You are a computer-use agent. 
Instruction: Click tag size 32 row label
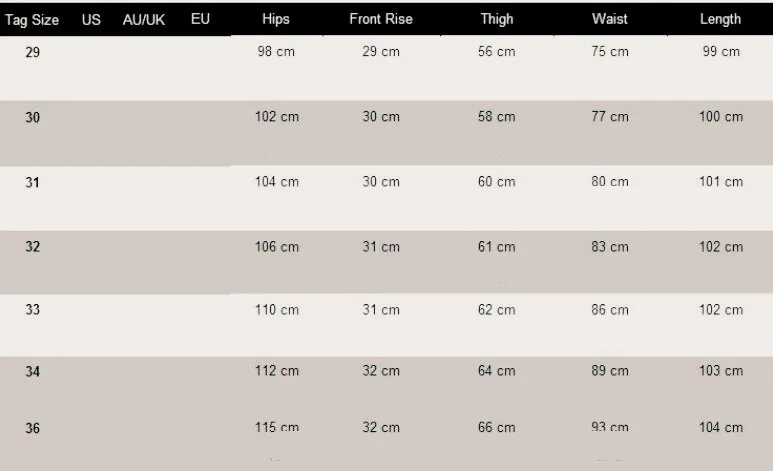coord(33,247)
